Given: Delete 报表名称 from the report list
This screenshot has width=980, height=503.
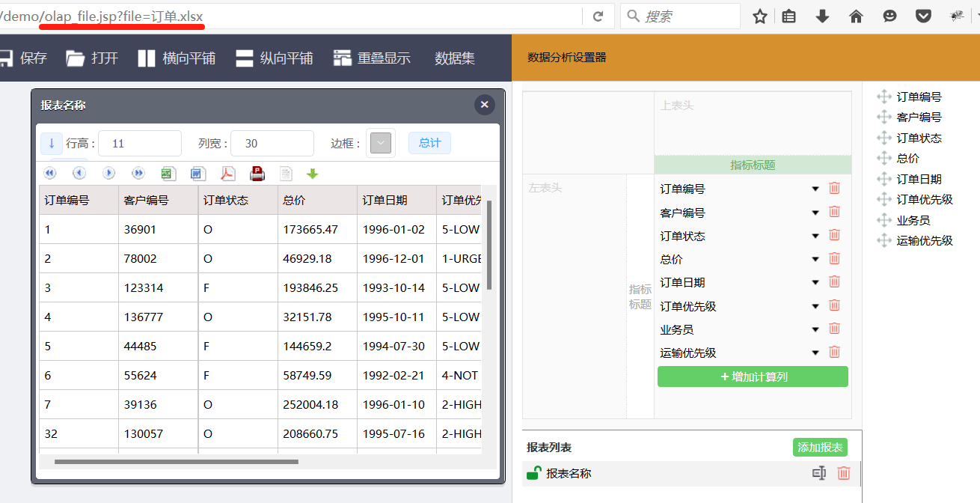Looking at the screenshot, I should [x=844, y=473].
